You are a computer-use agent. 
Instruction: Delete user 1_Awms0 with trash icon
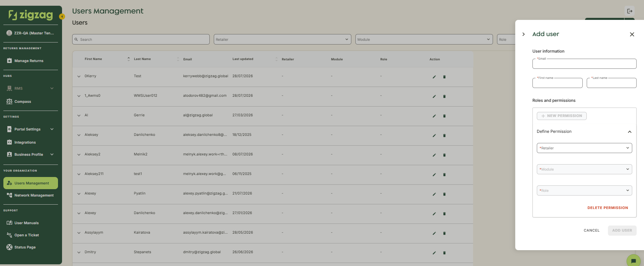click(444, 96)
